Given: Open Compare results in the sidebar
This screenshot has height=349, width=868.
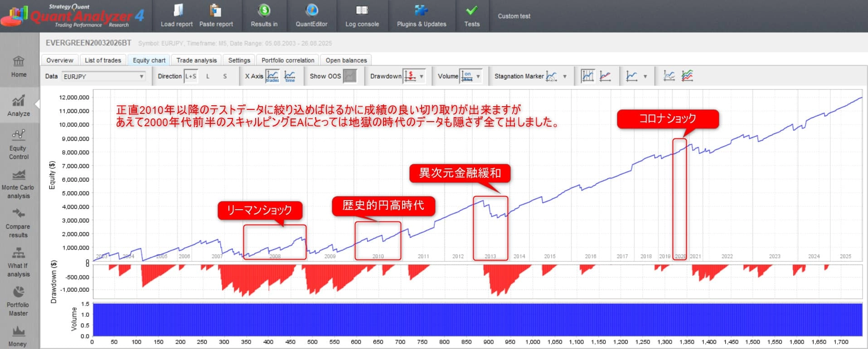Looking at the screenshot, I should (x=18, y=223).
